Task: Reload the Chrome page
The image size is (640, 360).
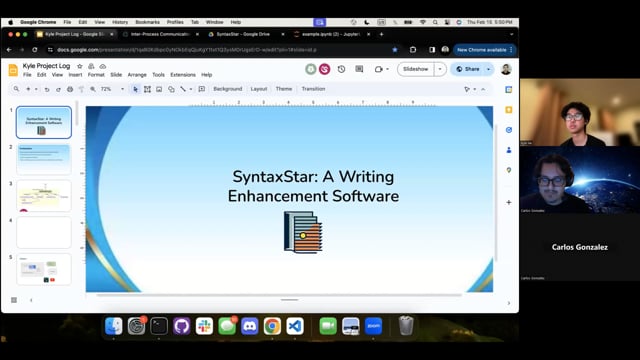Action: click(35, 50)
